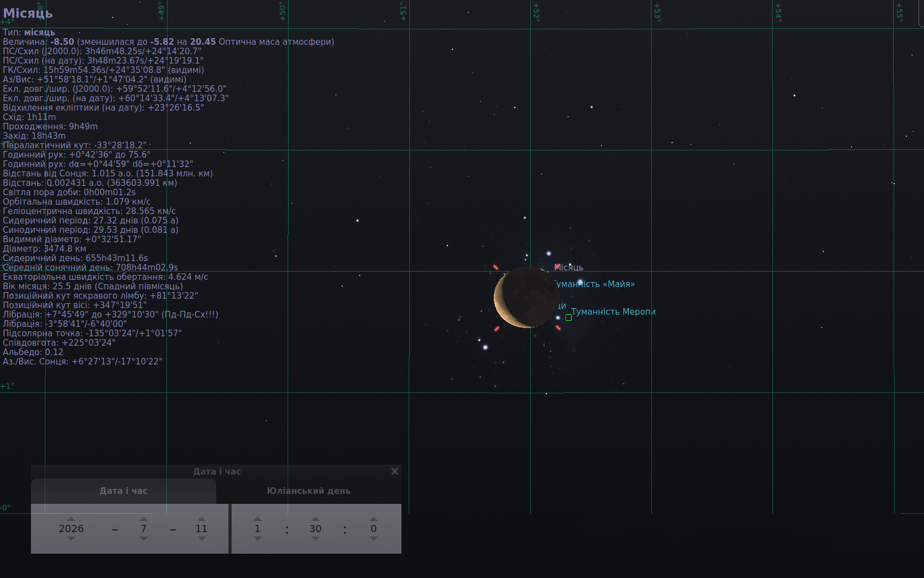Click the Величина: -8.50 info line
This screenshot has width=924, height=578.
(168, 41)
